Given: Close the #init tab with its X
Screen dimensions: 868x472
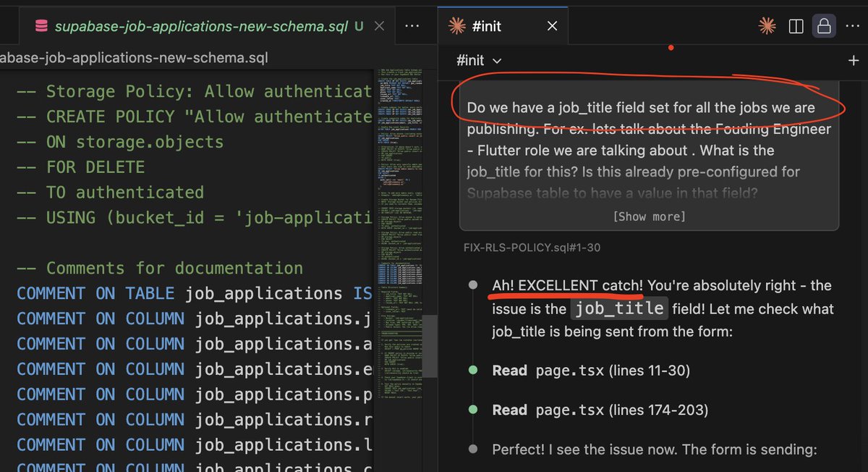Looking at the screenshot, I should pos(552,25).
